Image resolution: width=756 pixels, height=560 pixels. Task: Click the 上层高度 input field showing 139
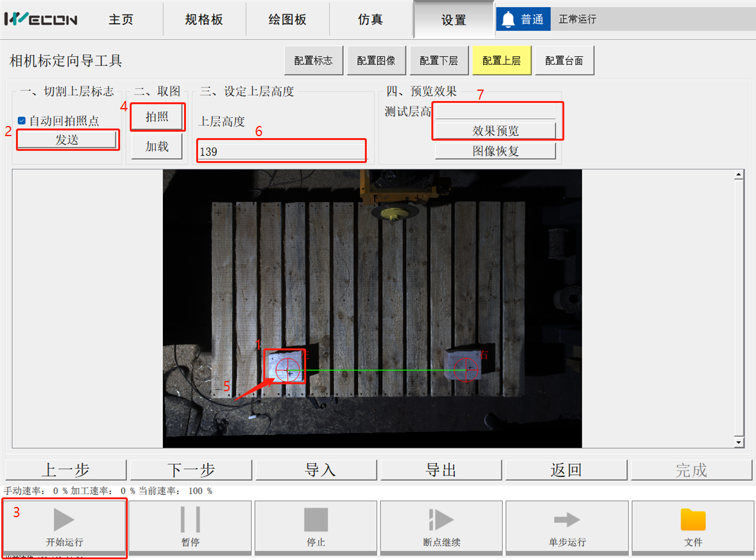[281, 152]
